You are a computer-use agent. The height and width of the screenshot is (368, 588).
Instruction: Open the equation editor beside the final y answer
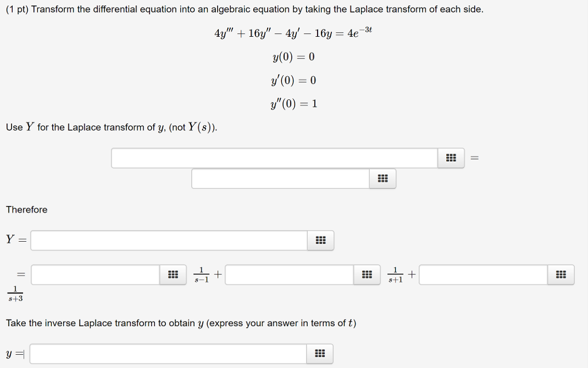tap(319, 354)
